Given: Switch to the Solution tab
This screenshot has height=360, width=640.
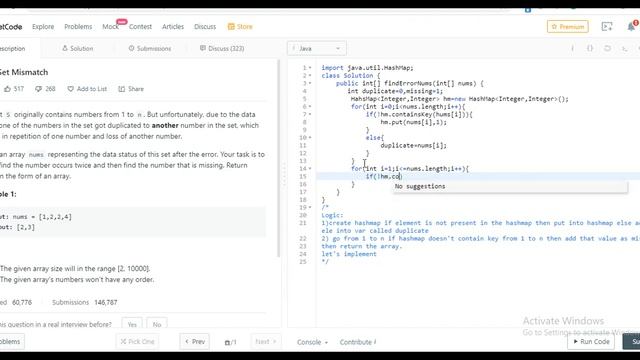Looking at the screenshot, I should coord(78,48).
